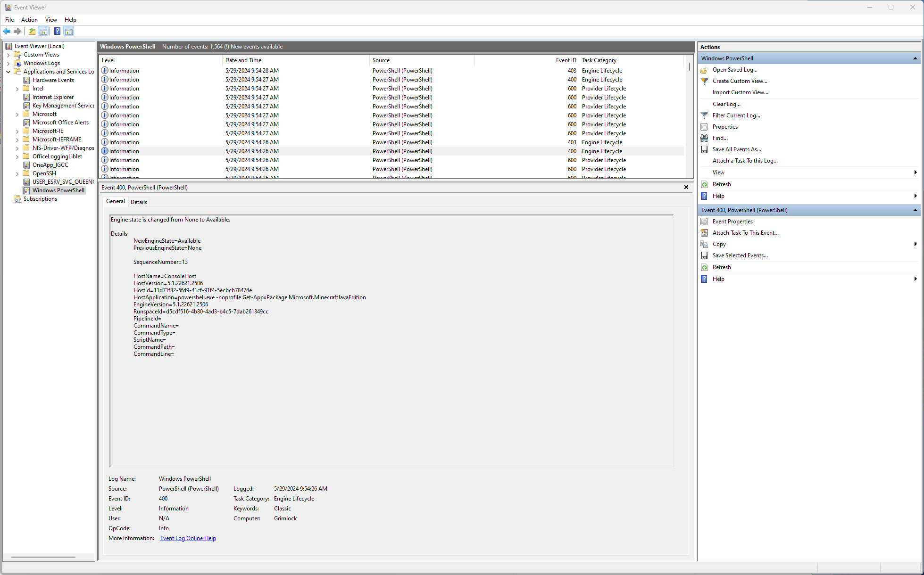Click the Find binoculars icon
Screen dimensions: 924x575
click(704, 138)
